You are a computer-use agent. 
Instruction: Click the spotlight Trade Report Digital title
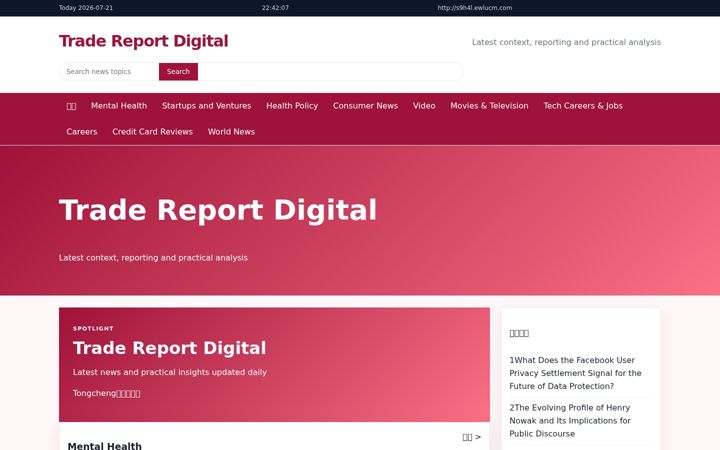pos(169,348)
